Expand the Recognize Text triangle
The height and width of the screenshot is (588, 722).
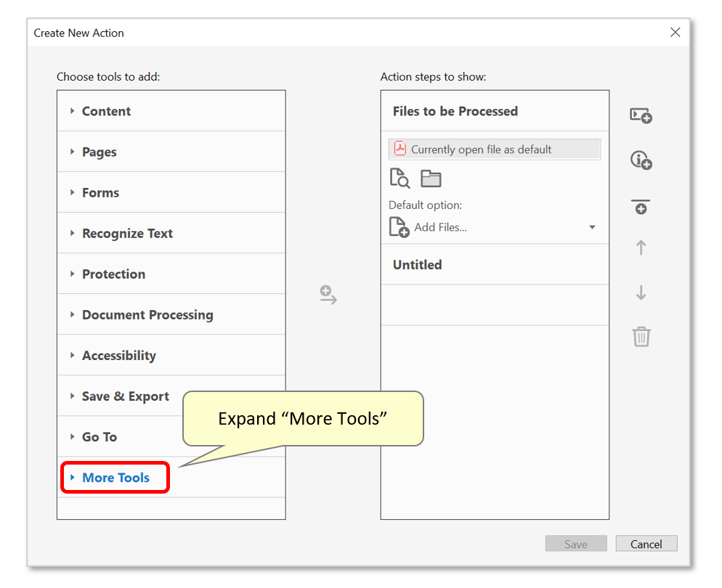(73, 233)
